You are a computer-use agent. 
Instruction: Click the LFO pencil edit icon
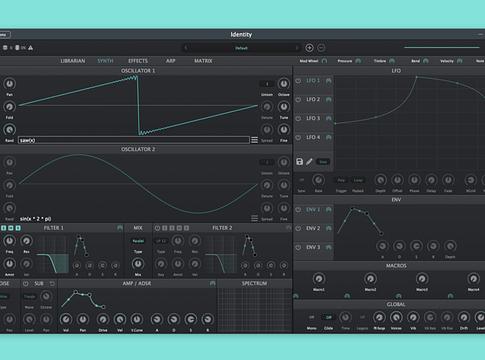pos(309,162)
